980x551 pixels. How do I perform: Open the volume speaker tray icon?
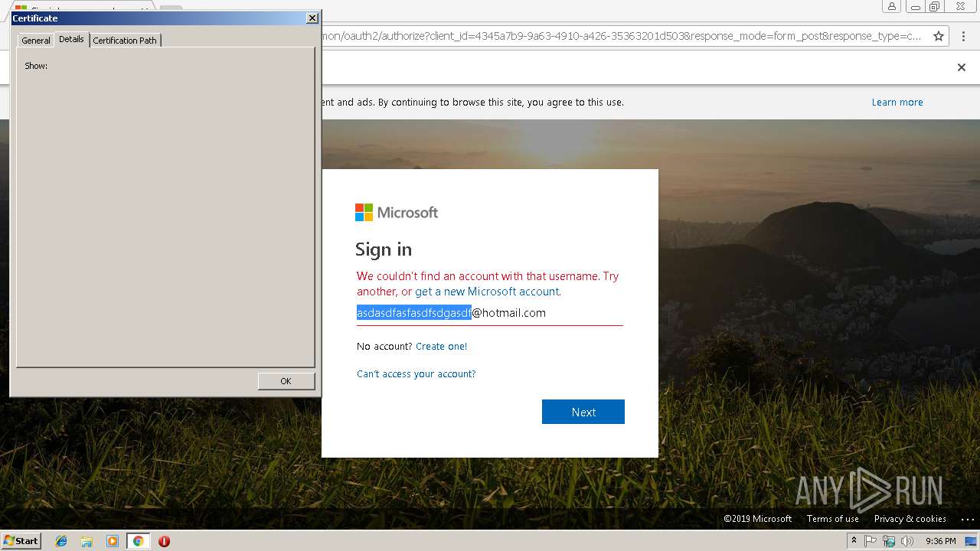(x=907, y=541)
